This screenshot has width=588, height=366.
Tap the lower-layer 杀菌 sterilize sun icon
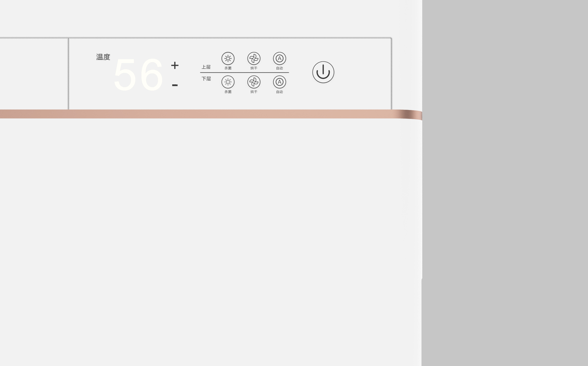click(228, 82)
